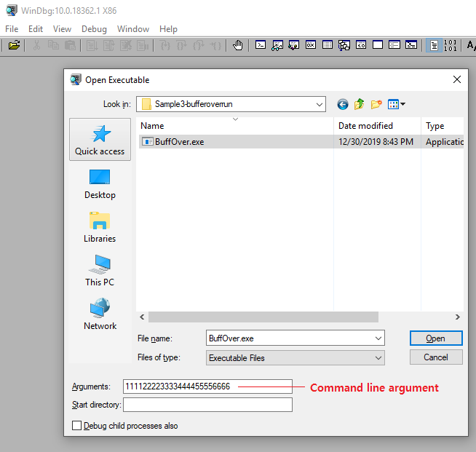Viewport: 476px width, 452px height.
Task: Open the Scratch pad toolbar icon
Action: (x=377, y=45)
